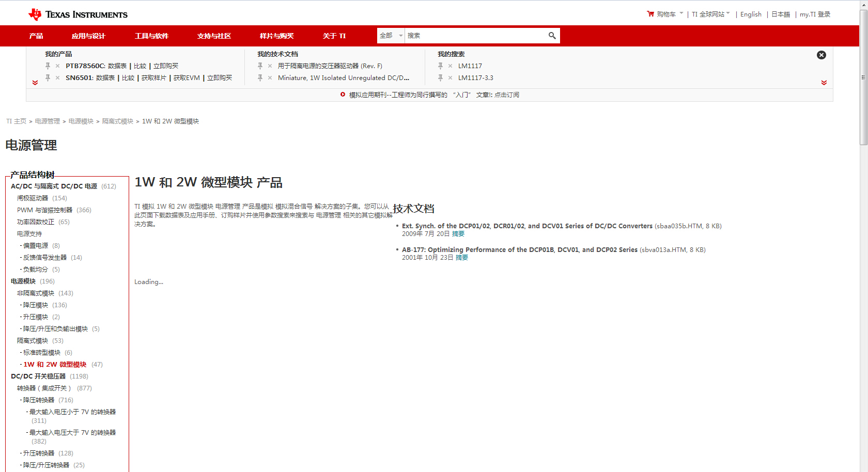Screen dimensions: 868x472
Task: Pin the LM1117-3.3 search entry
Action: (440, 77)
